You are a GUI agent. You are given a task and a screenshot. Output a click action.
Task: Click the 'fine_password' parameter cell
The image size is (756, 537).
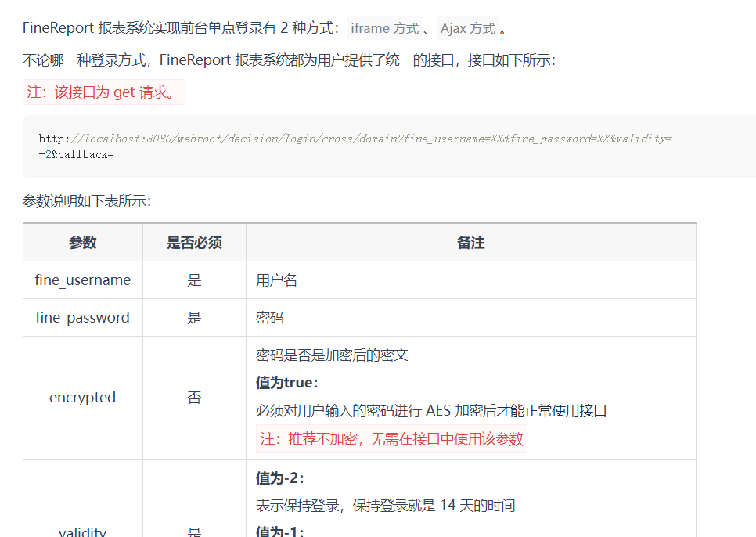click(83, 318)
